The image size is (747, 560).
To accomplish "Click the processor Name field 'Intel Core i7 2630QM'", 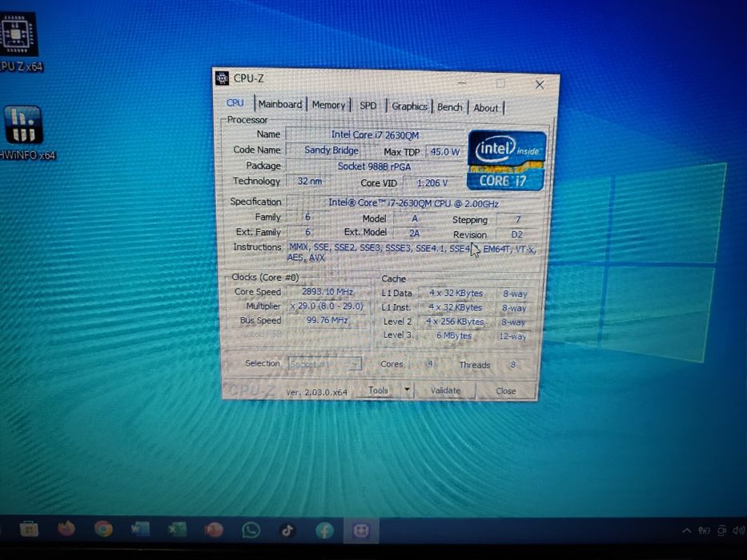I will pyautogui.click(x=375, y=134).
